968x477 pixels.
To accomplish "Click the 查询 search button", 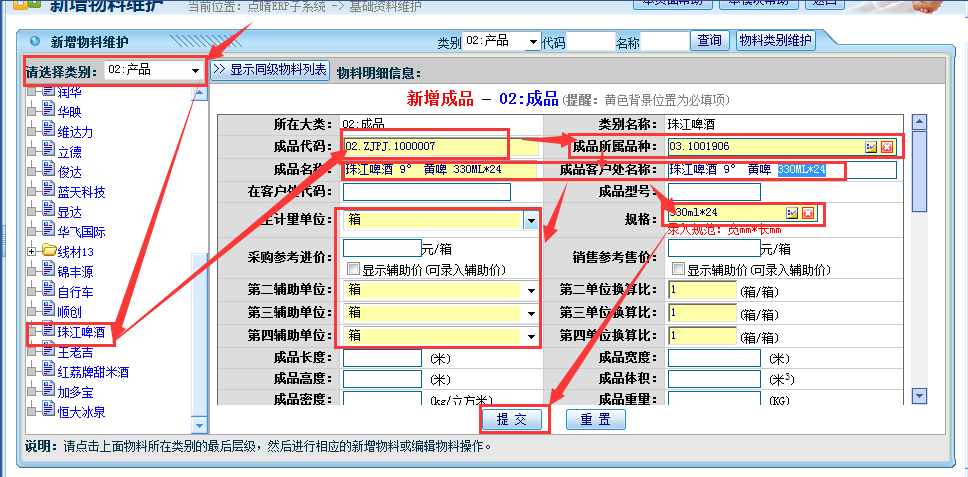I will 710,41.
